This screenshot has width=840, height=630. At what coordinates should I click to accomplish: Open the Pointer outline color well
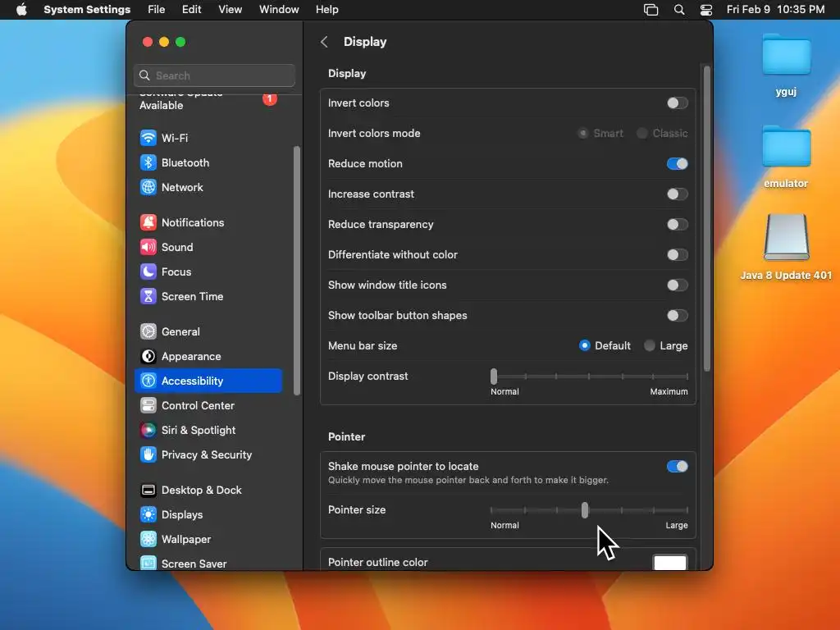[669, 563]
